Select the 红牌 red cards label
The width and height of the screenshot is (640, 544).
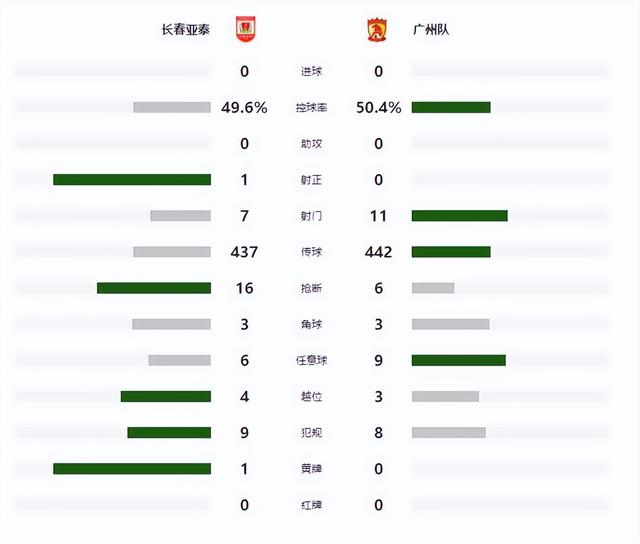[x=311, y=505]
